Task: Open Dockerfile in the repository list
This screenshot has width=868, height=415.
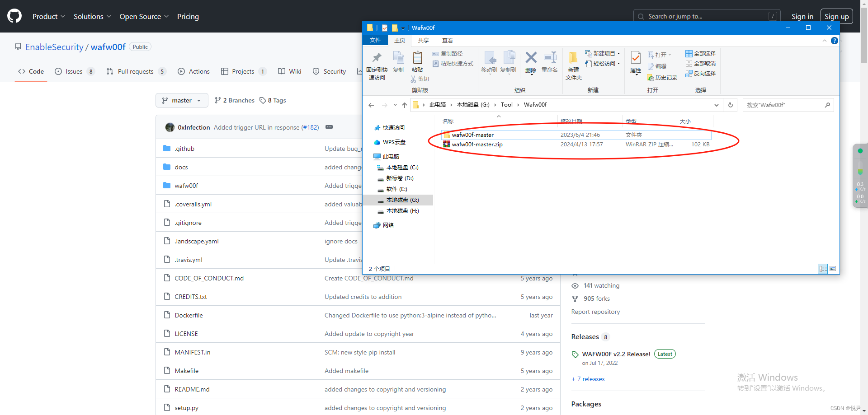Action: coord(189,315)
